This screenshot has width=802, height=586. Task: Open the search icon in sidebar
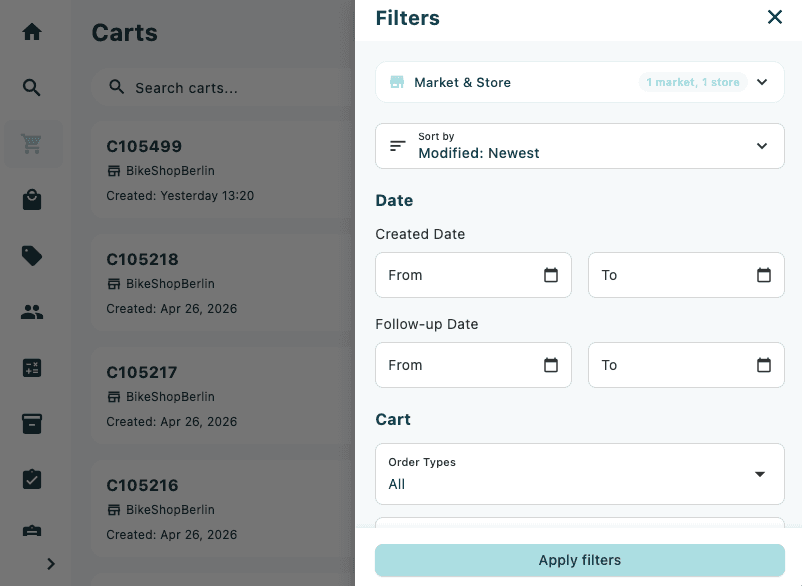[32, 87]
